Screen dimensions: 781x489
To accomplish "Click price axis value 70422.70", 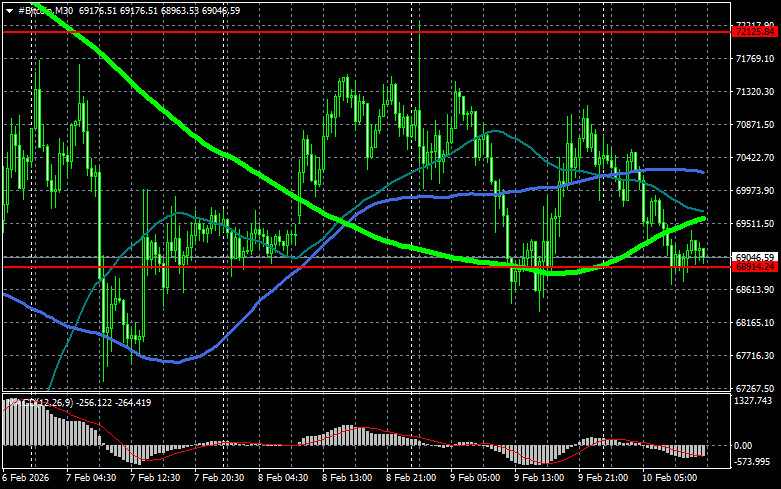I will coord(755,157).
